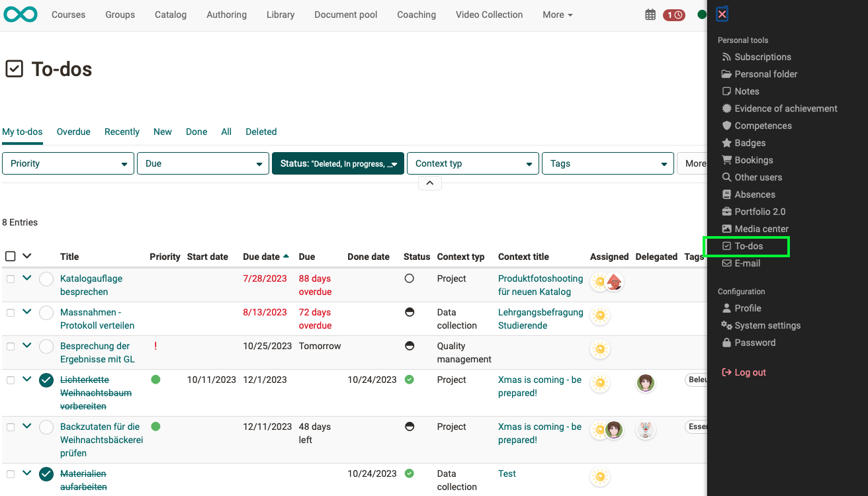This screenshot has height=496, width=868.
Task: Check the row checkbox for Katalogauflage besprechen
Action: click(x=11, y=279)
